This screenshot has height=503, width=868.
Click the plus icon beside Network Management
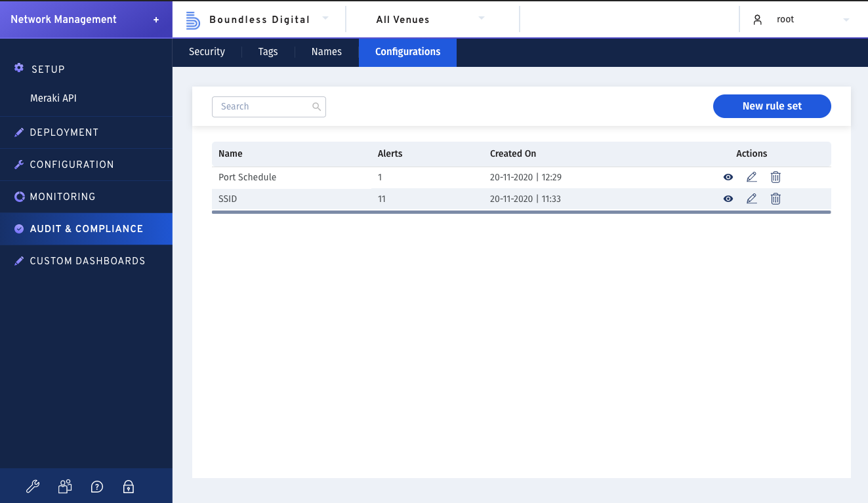(156, 20)
